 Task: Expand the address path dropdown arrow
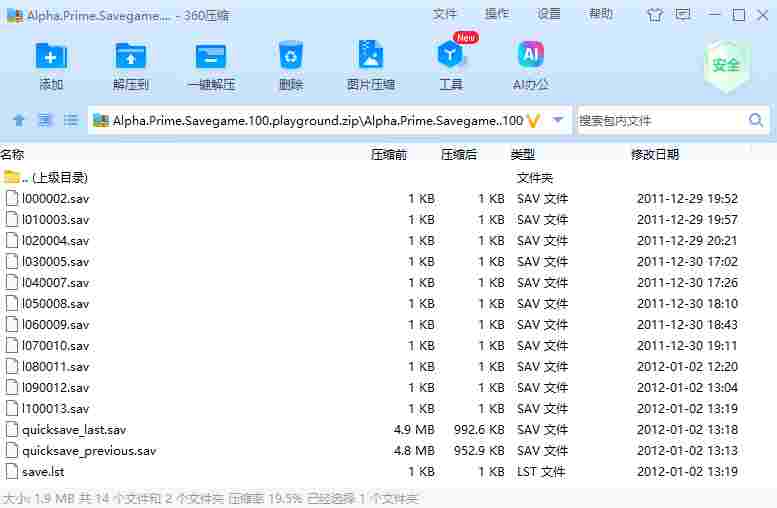click(558, 120)
